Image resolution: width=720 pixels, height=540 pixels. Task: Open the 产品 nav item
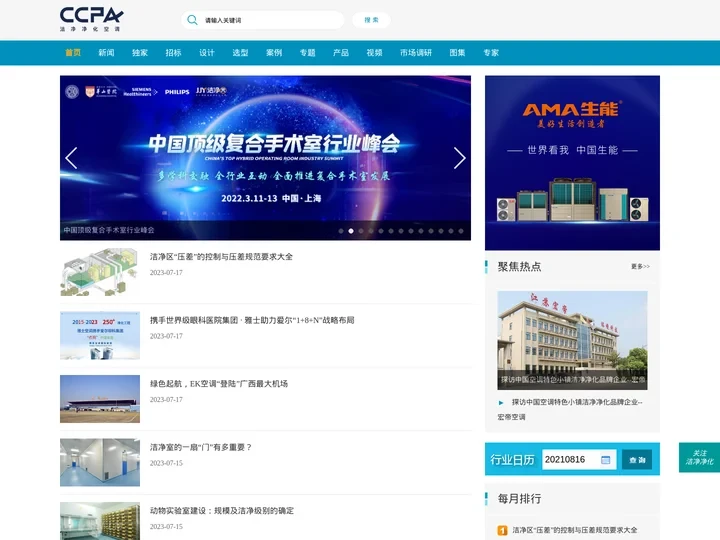341,53
